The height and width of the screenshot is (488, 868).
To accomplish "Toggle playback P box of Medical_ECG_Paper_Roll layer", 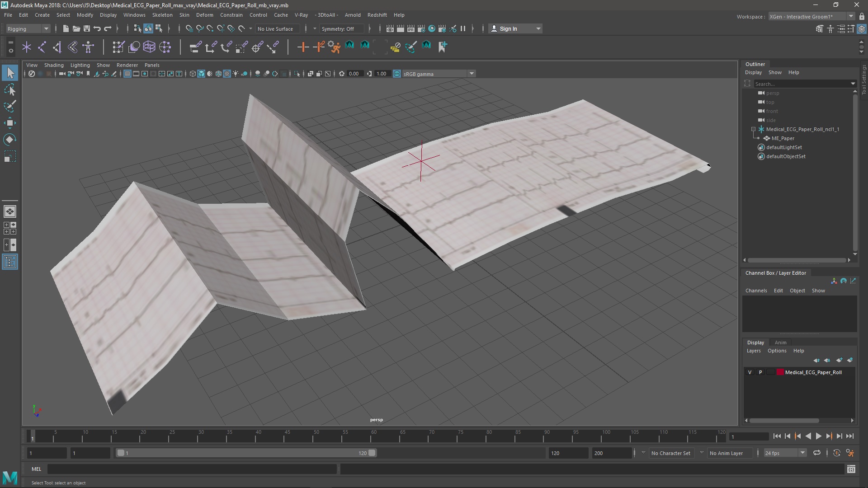I will pyautogui.click(x=760, y=372).
